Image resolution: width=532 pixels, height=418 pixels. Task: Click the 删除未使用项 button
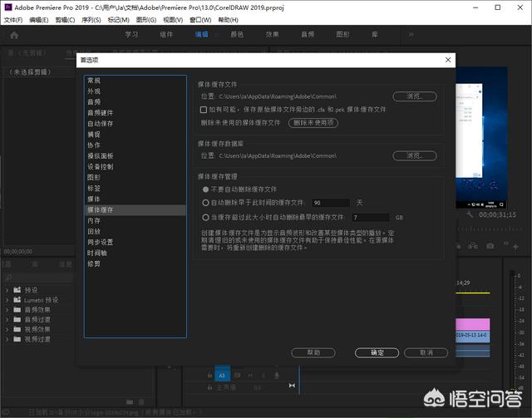pos(313,123)
